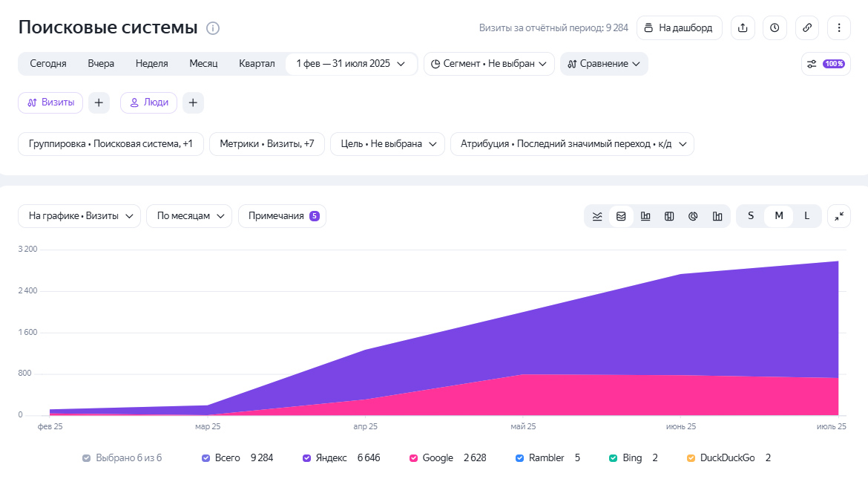Screen dimensions: 868x479
Task: Click the plus button next to Визиты
Action: (x=99, y=102)
